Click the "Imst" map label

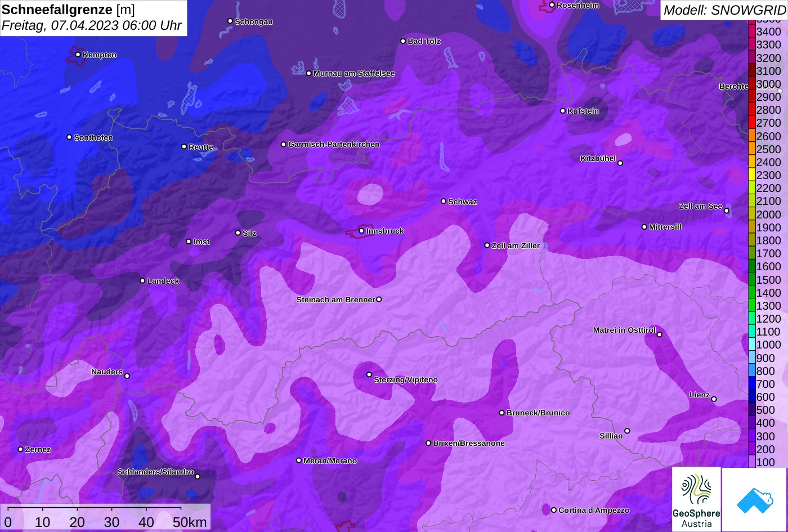202,242
